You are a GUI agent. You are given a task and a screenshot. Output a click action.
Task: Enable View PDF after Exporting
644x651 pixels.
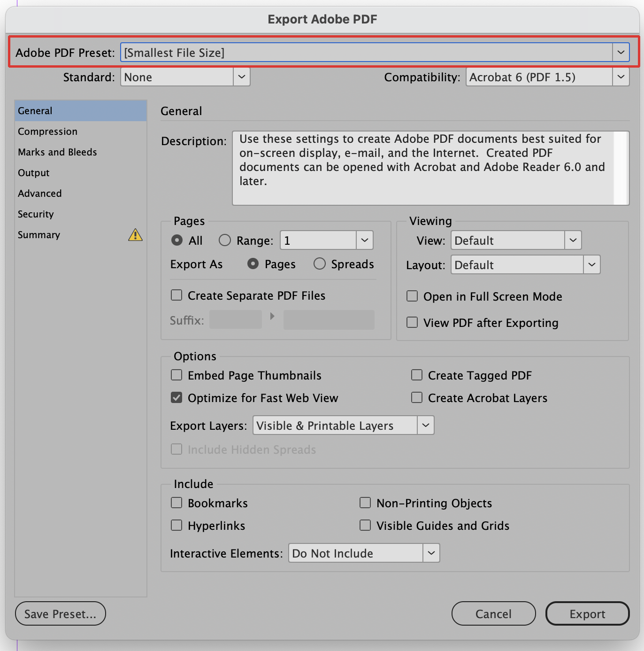click(x=412, y=322)
